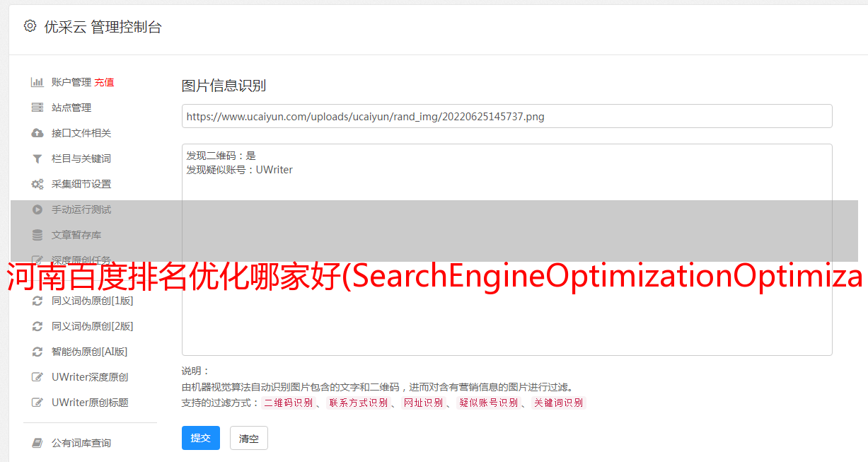Open 采集细节设置
Image resolution: width=868 pixels, height=462 pixels.
81,184
